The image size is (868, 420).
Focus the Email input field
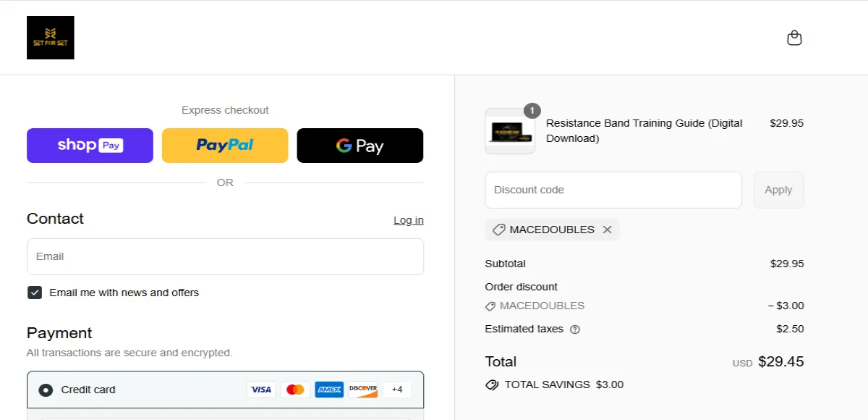(225, 256)
